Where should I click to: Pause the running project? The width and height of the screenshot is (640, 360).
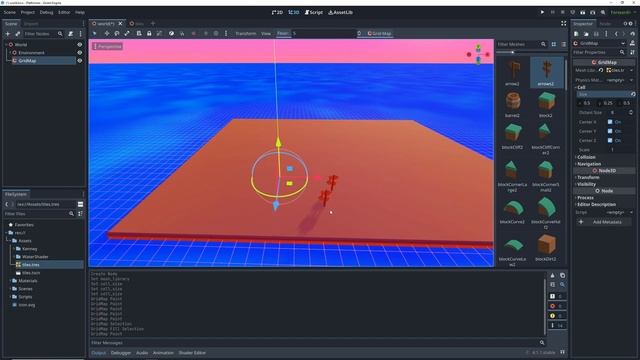[x=553, y=12]
